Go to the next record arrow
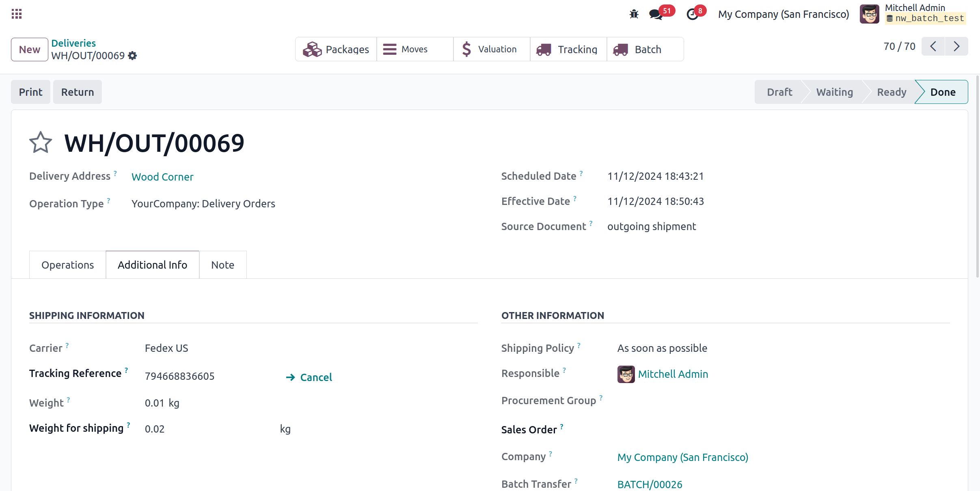The height and width of the screenshot is (491, 980). coord(956,46)
